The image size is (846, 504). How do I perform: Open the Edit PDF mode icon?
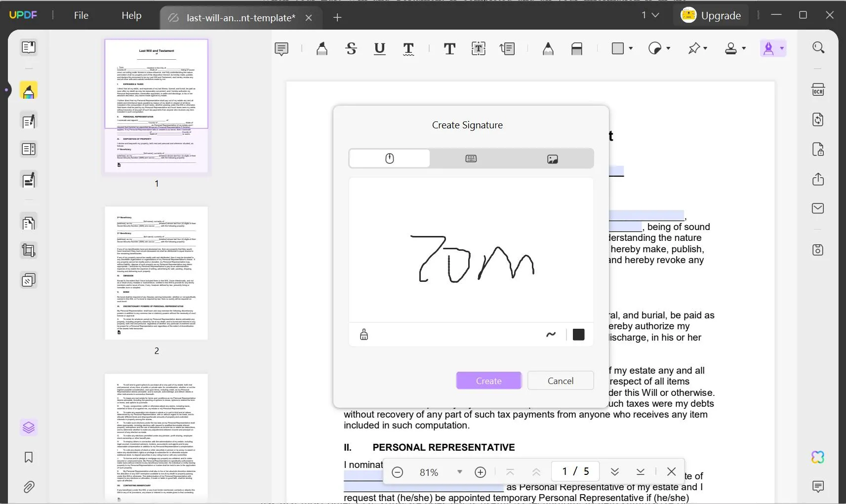(29, 121)
